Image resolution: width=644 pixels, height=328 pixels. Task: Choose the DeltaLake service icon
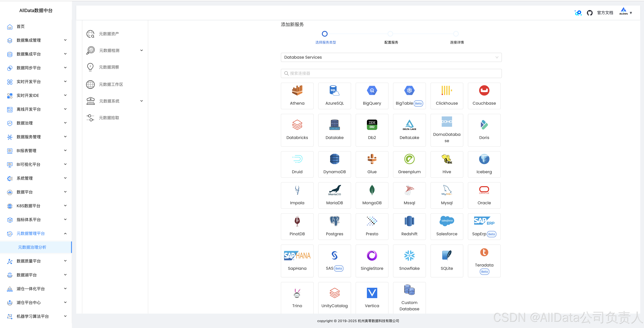tap(409, 125)
